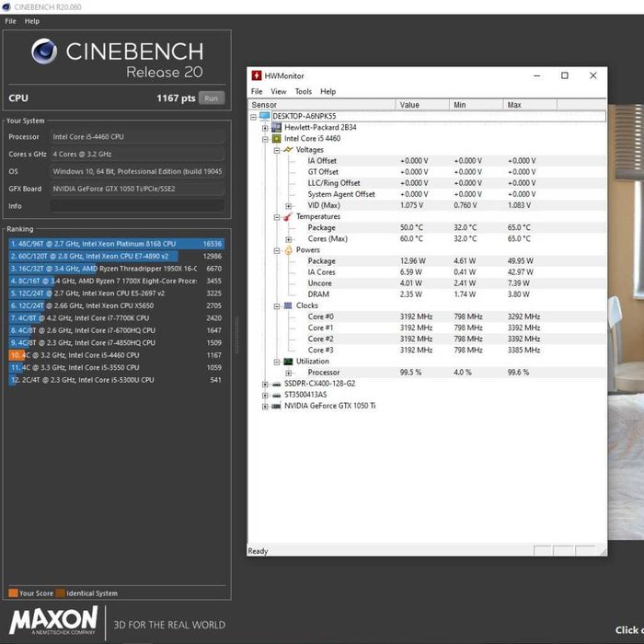
Task: Click the Max column header
Action: [530, 105]
